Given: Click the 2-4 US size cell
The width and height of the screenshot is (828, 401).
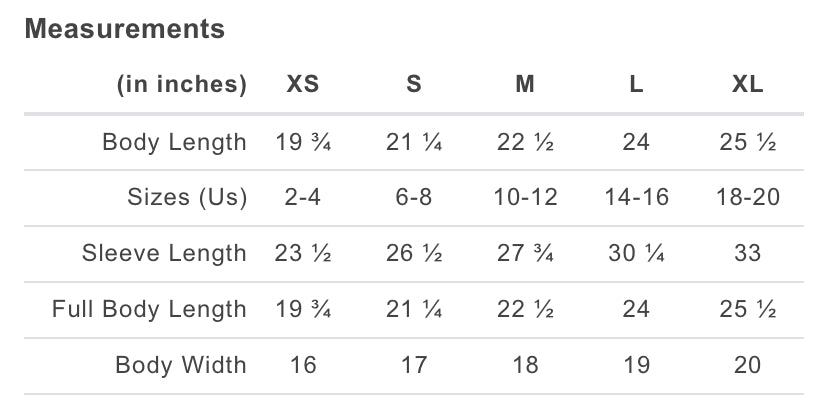Looking at the screenshot, I should point(303,198).
